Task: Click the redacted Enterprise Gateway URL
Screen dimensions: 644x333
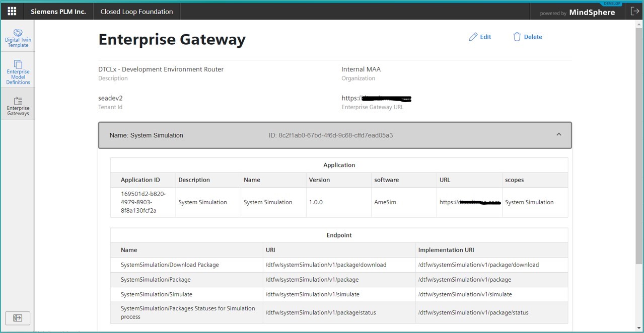Action: (x=377, y=98)
